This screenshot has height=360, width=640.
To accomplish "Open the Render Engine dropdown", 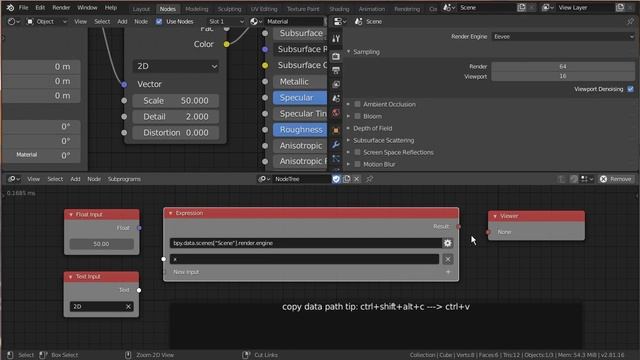I will click(x=563, y=37).
